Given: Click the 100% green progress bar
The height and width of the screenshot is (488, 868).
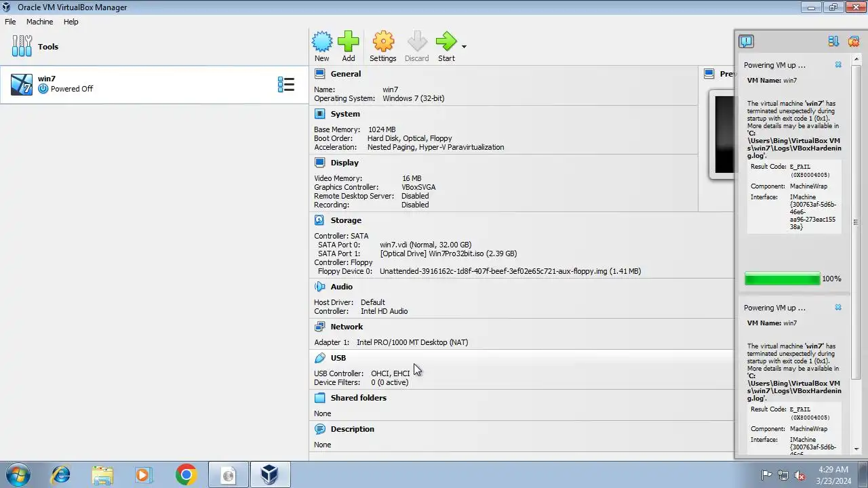Looking at the screenshot, I should pyautogui.click(x=782, y=279).
